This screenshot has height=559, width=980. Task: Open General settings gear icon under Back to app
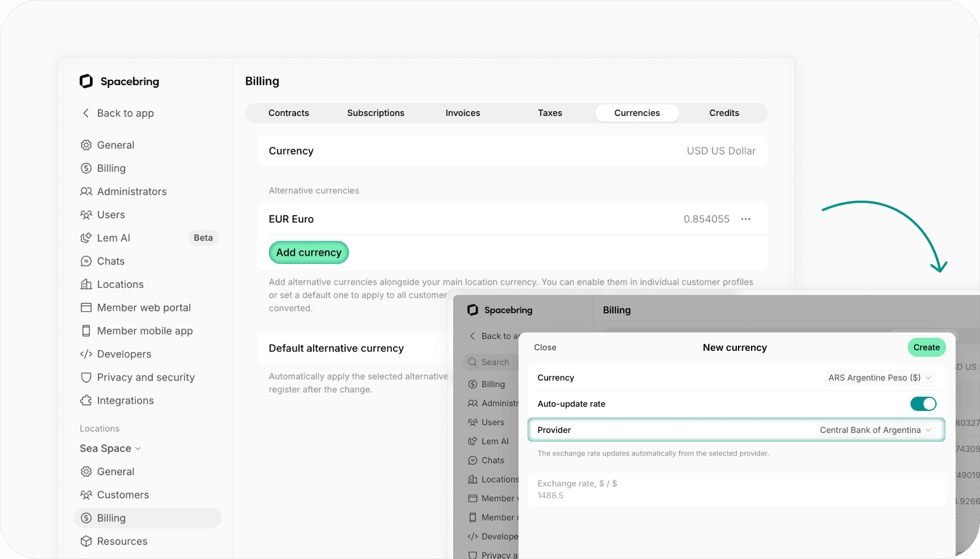(86, 145)
